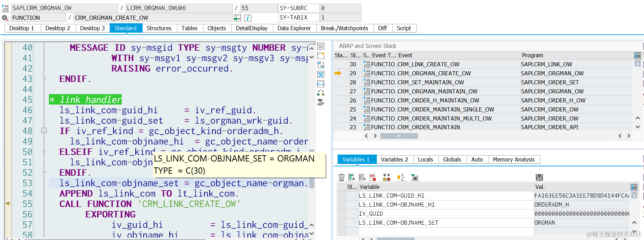Click the blue Full Screen tool icon
The image size is (644, 240).
point(321,74)
